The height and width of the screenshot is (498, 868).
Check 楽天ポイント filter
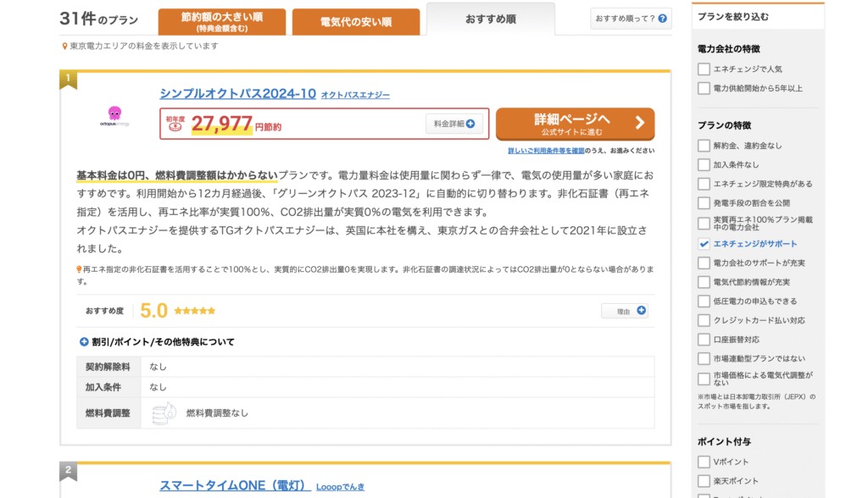click(704, 481)
